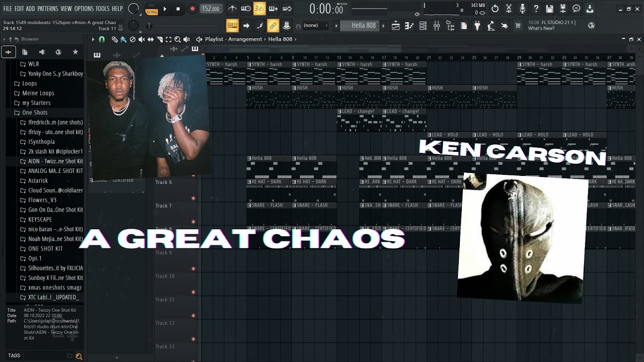644x362 pixels.
Task: Toggle multilink to controllers icon
Action: (x=273, y=26)
